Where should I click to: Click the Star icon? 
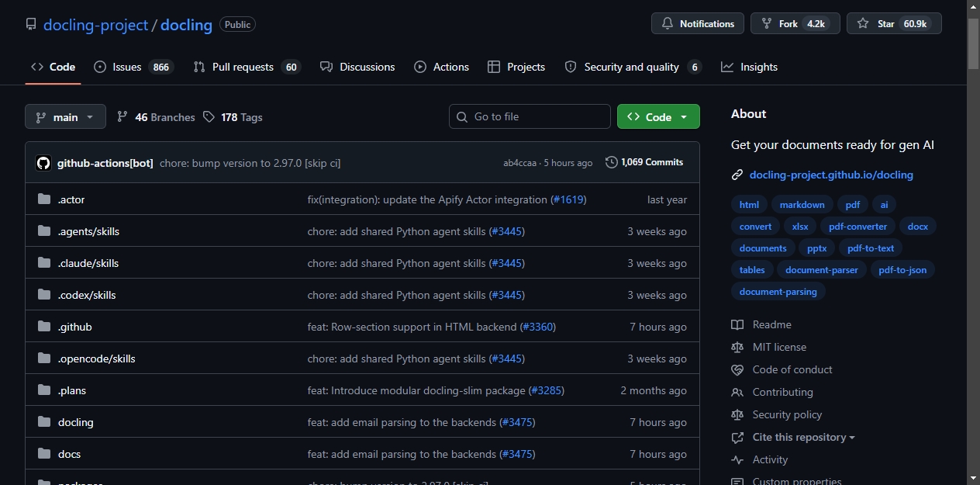tap(863, 24)
